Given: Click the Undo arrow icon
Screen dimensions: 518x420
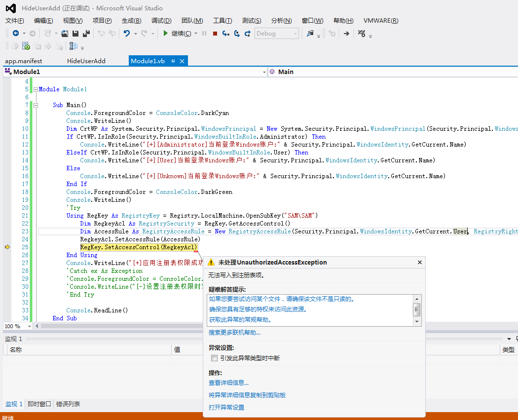Looking at the screenshot, I should tap(127, 34).
